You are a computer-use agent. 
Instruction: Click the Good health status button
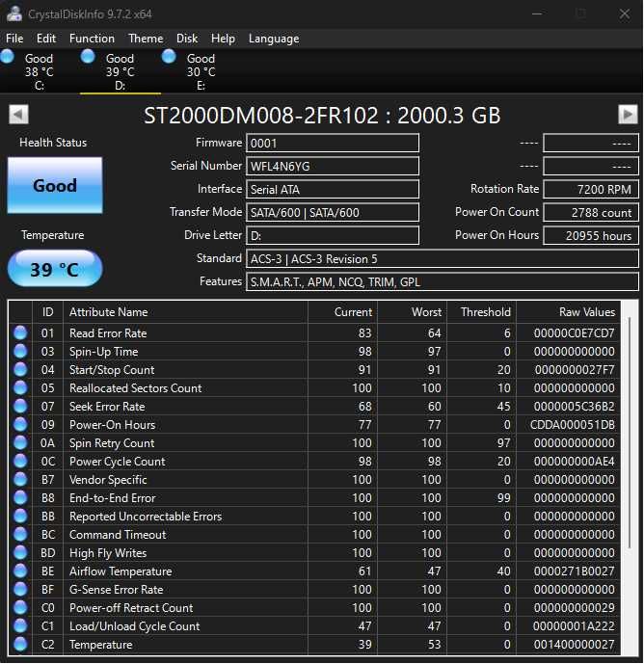pos(55,185)
